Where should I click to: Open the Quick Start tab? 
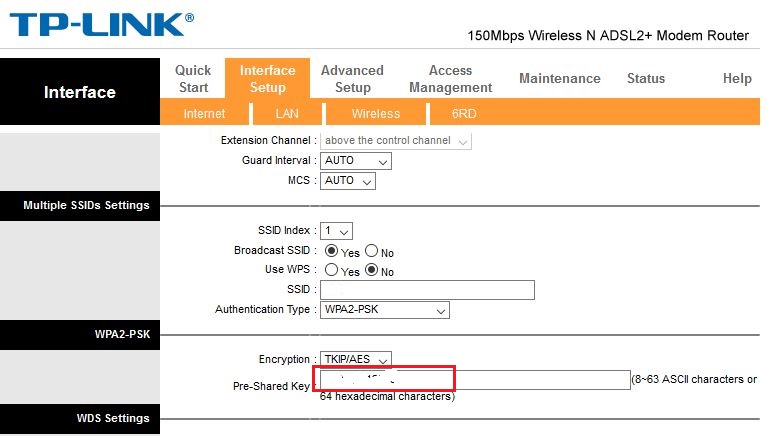tap(193, 78)
